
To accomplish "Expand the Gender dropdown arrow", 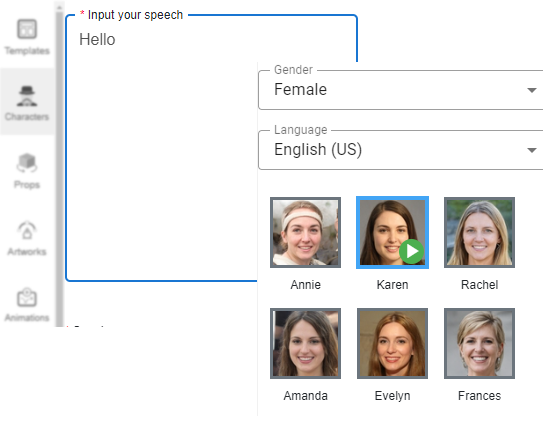I will (x=532, y=90).
